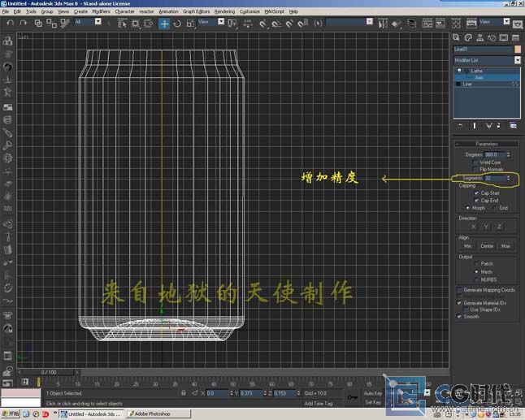
Task: Click the Center align button
Action: (x=486, y=246)
